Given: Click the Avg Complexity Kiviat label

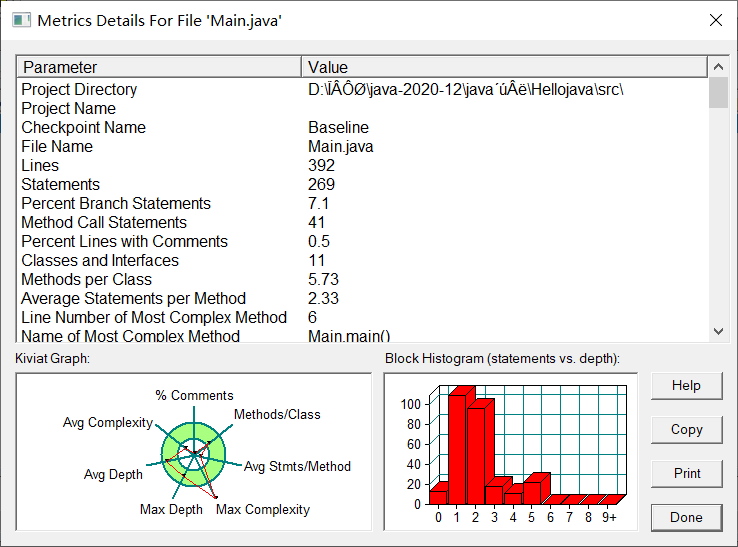Looking at the screenshot, I should [x=108, y=423].
